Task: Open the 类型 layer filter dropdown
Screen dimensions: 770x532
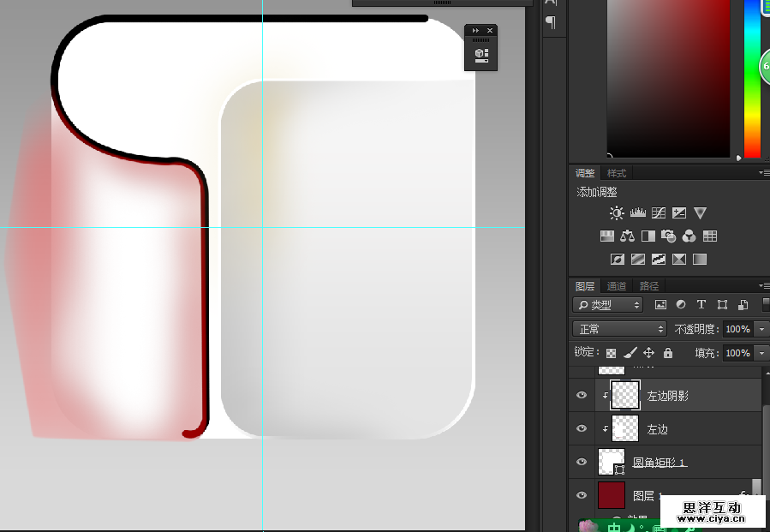Action: tap(607, 305)
